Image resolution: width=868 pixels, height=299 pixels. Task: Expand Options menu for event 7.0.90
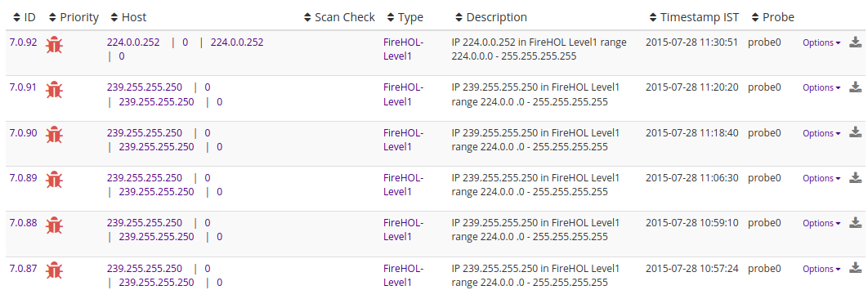[x=821, y=133]
